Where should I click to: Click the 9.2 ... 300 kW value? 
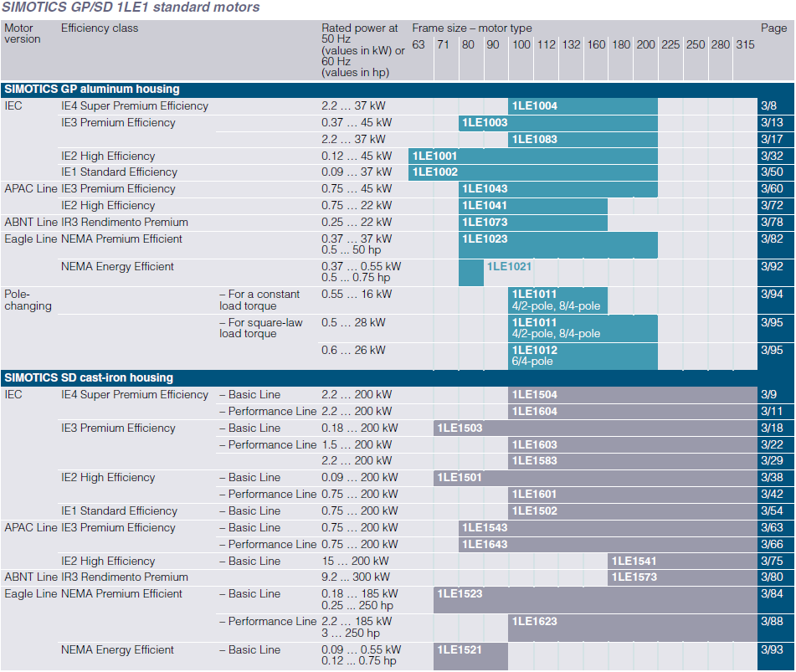click(356, 577)
